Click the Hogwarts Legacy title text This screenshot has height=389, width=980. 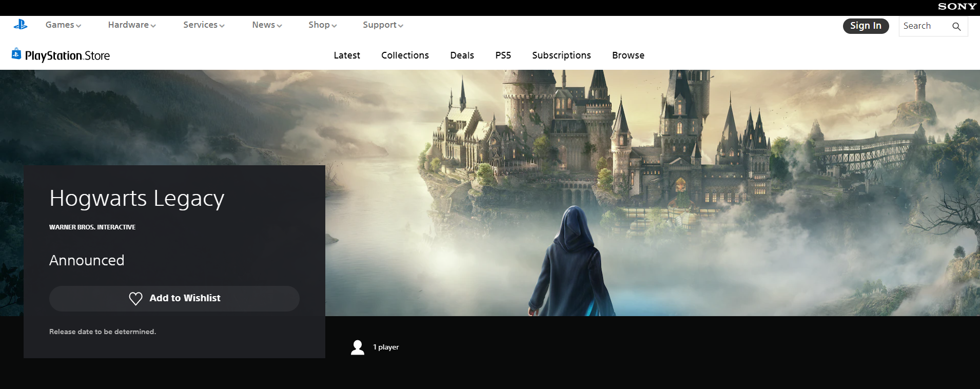point(137,199)
